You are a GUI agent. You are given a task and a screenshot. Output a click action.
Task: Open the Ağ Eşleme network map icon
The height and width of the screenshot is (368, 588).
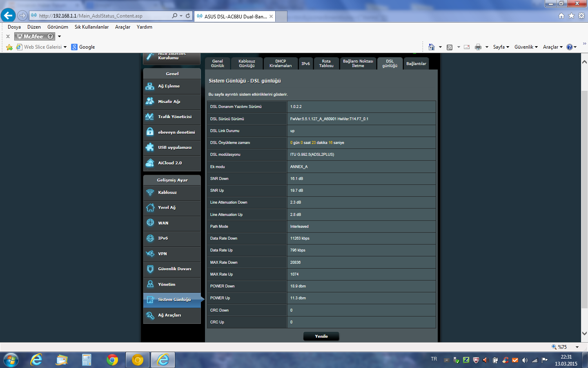(x=150, y=86)
